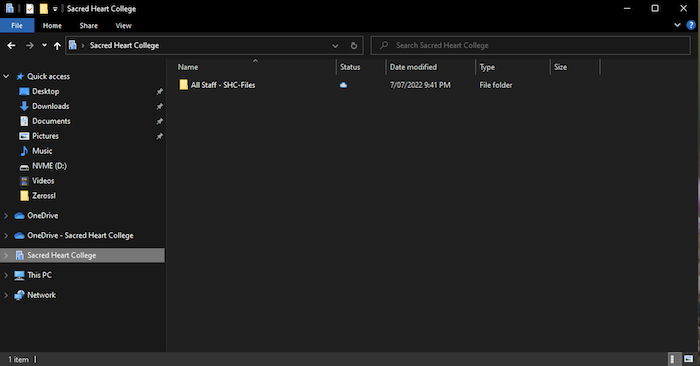Expand the This PC tree node

(x=6, y=275)
